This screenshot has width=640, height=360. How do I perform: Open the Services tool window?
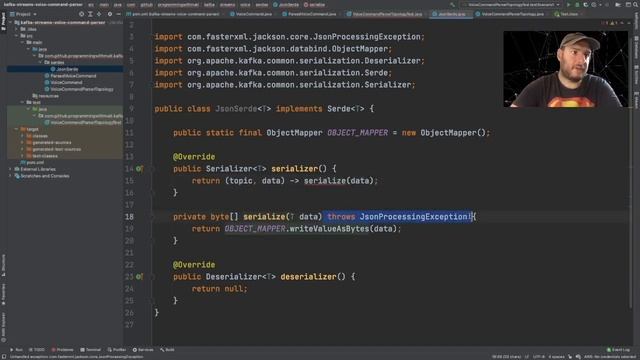(x=143, y=350)
